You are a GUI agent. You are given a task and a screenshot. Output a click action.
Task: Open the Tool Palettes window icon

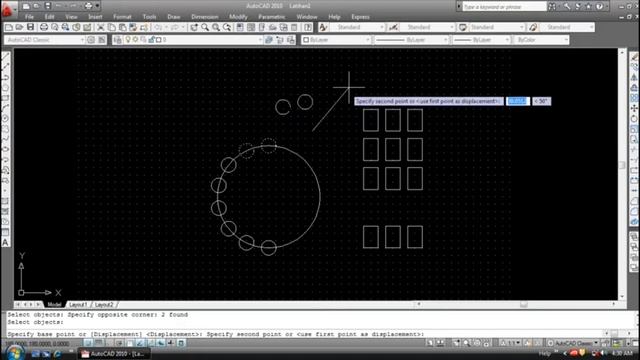(262, 27)
